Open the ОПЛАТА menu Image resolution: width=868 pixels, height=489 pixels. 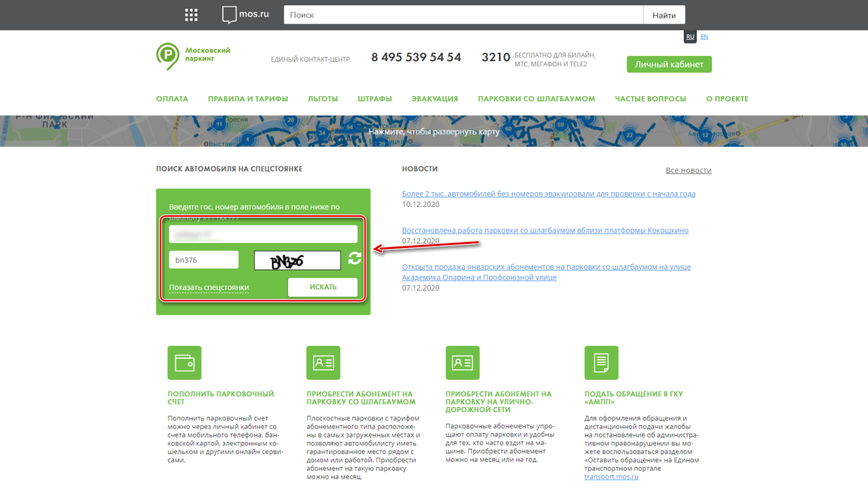[x=172, y=98]
